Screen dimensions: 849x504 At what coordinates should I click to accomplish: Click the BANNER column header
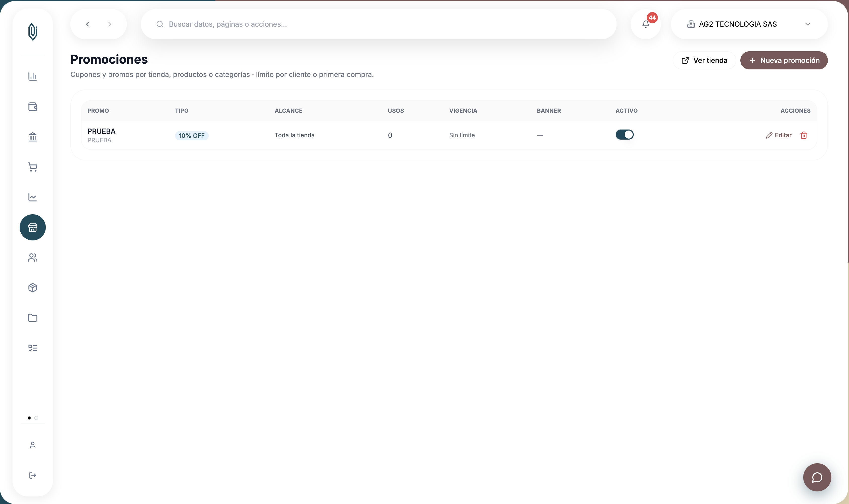549,111
